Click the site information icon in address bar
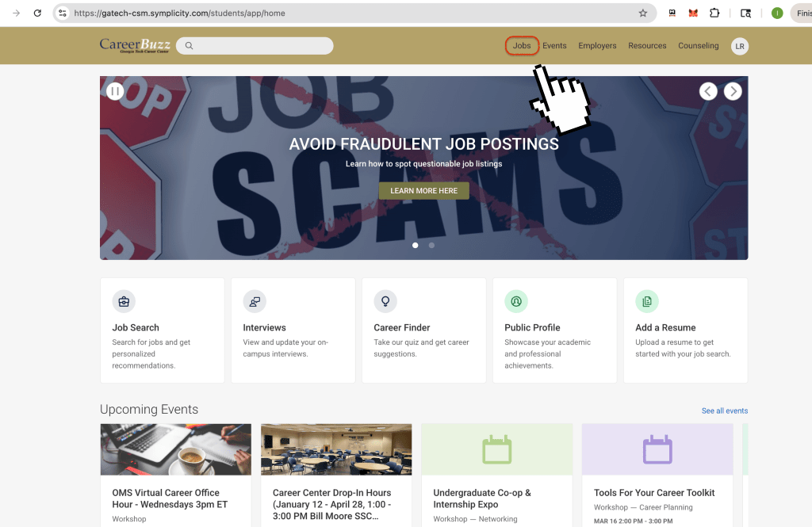The width and height of the screenshot is (812, 527). 62,13
